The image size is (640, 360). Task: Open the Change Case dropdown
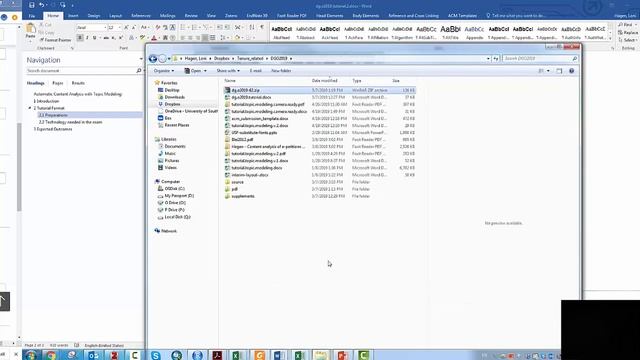(144, 27)
